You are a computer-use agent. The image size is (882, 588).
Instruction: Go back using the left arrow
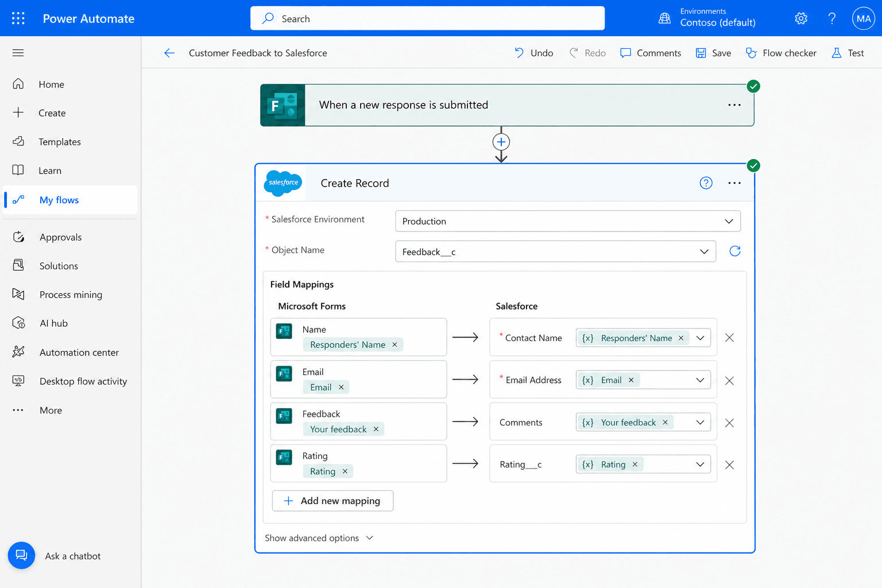[169, 53]
